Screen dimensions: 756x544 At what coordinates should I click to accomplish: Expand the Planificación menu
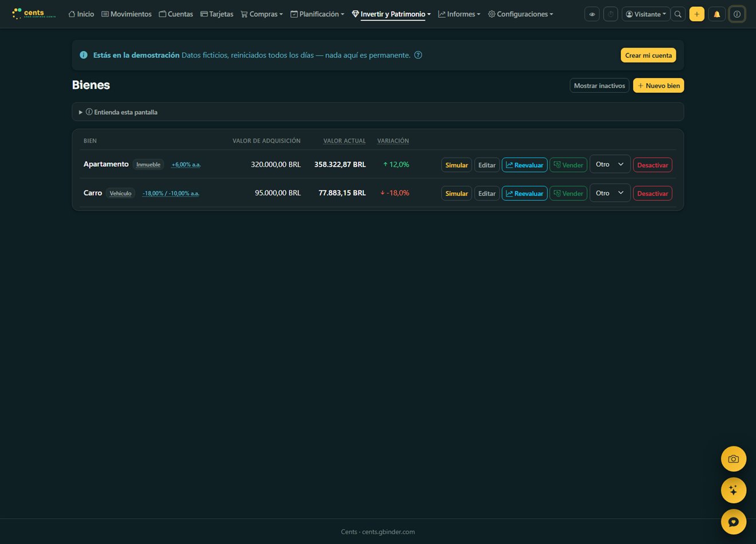pyautogui.click(x=317, y=14)
